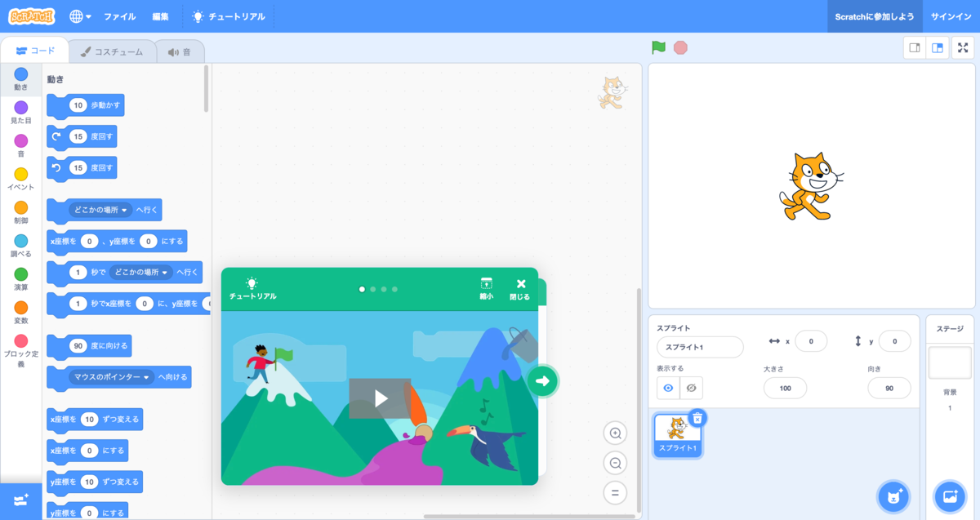The image size is (980, 520).
Task: Select the 調べる block category
Action: 20,247
